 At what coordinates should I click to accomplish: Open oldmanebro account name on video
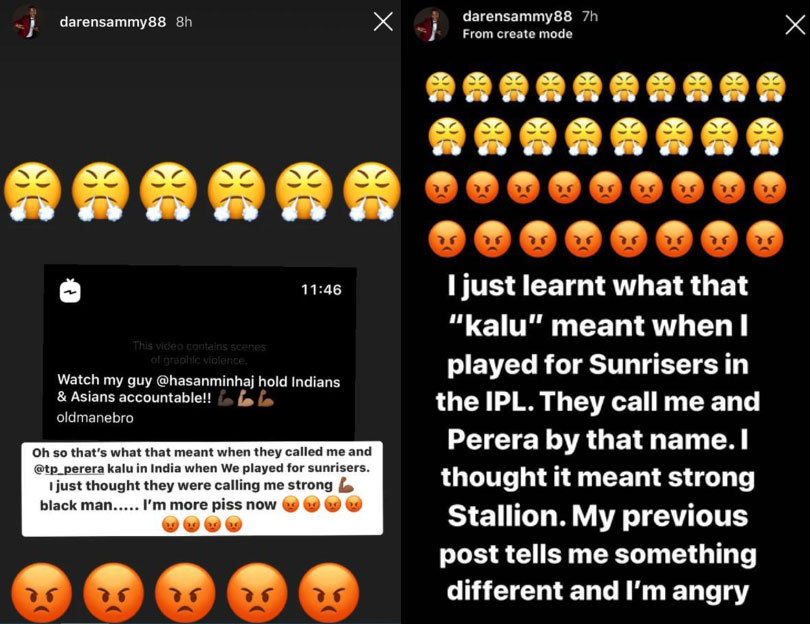[95, 417]
